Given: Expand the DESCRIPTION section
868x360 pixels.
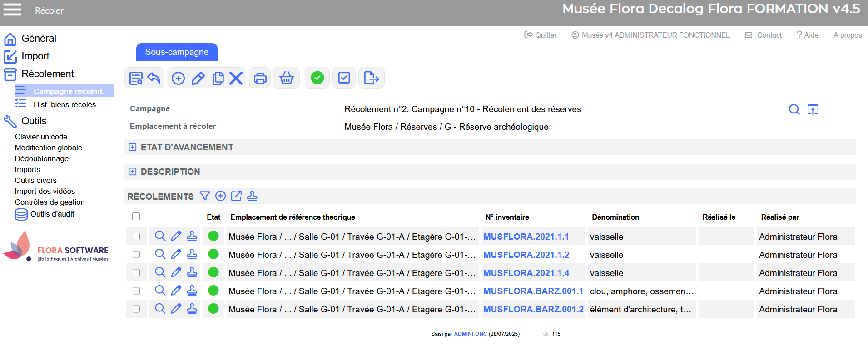Looking at the screenshot, I should tap(133, 172).
